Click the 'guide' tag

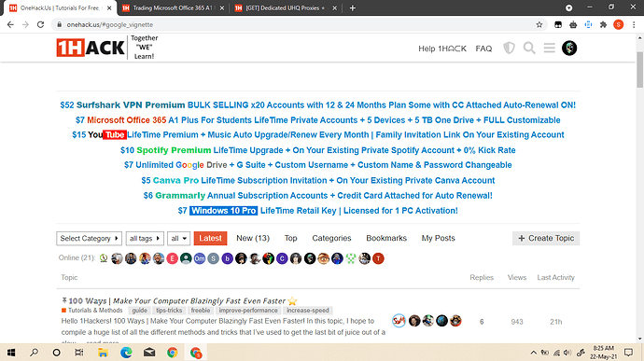(x=139, y=311)
